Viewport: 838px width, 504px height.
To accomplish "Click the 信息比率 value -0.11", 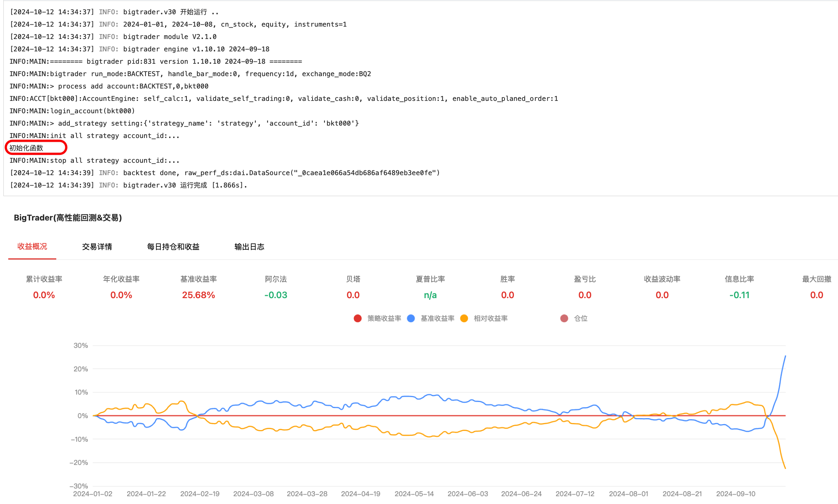I will 739,295.
